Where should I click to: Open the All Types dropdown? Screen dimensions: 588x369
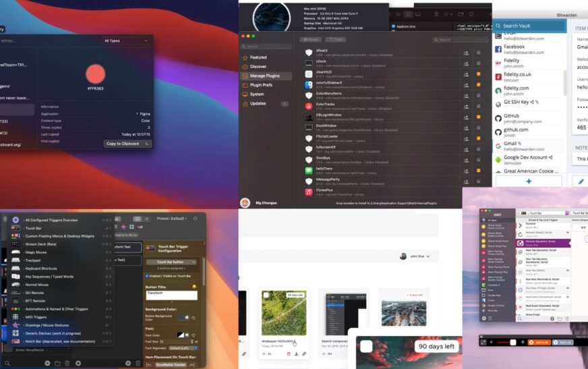pos(125,41)
